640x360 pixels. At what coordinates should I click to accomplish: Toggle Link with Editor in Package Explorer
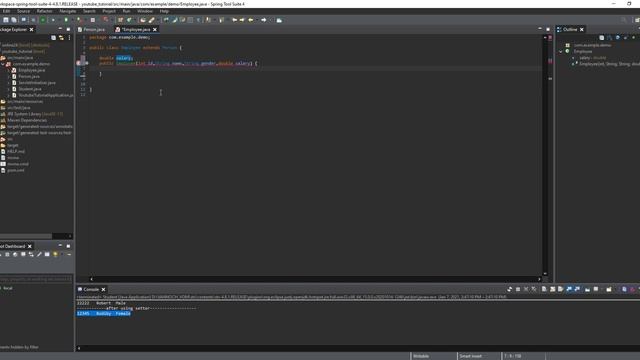click(61, 38)
